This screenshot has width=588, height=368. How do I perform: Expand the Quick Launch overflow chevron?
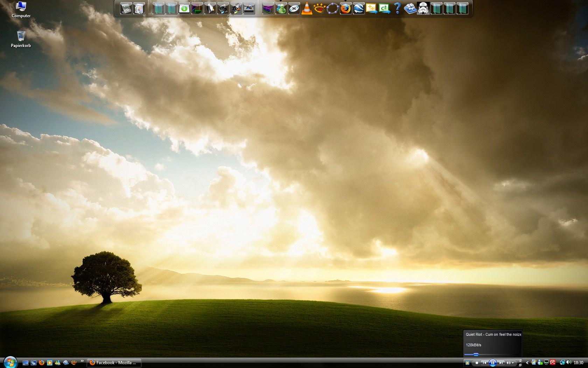pos(82,361)
